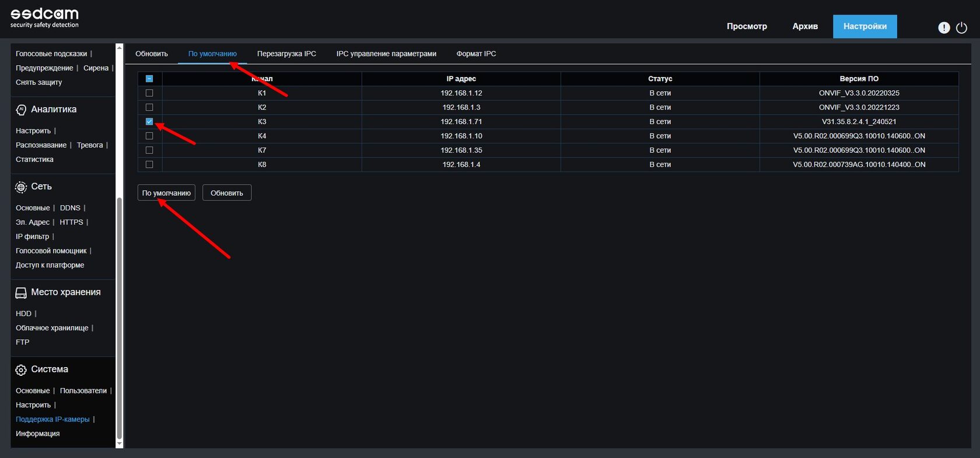Uncheck the K3 channel checkbox
Image resolution: width=980 pixels, height=458 pixels.
click(149, 122)
